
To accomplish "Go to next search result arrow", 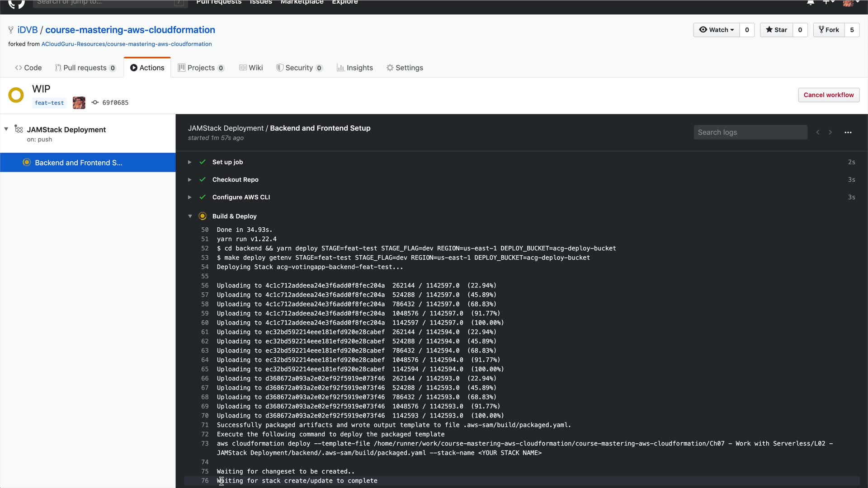I will (830, 132).
